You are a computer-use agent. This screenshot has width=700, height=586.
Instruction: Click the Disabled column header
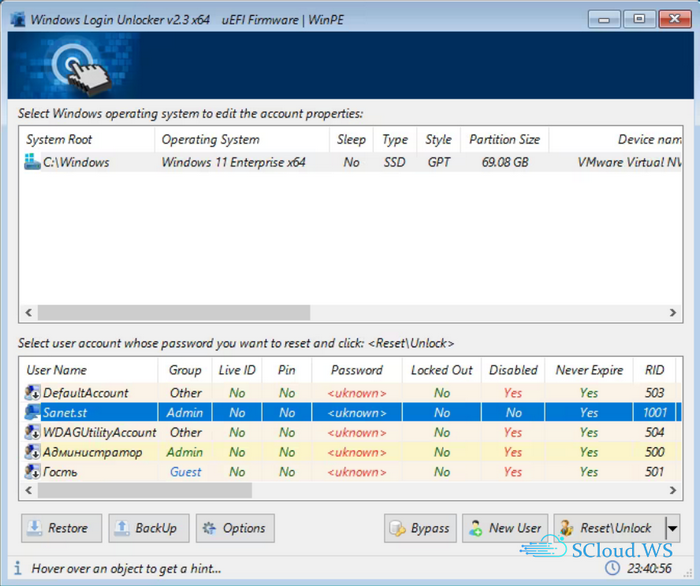pos(513,370)
